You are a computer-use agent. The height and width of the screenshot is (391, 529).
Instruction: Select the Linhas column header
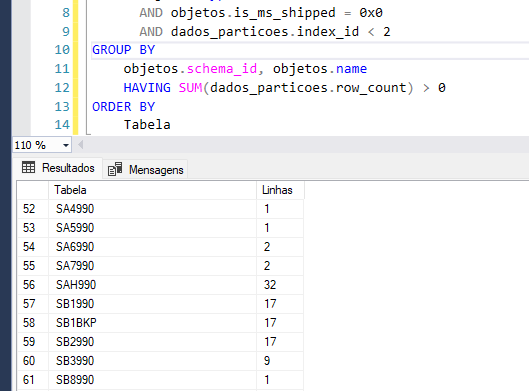click(280, 190)
